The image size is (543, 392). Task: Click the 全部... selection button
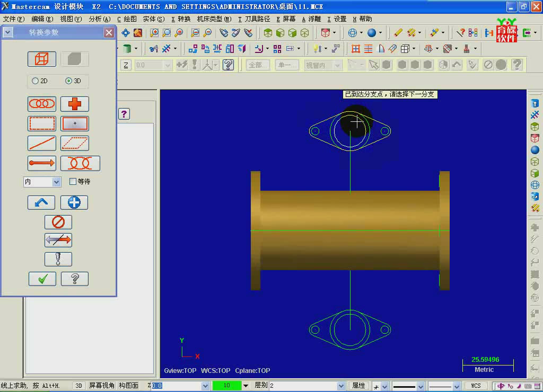click(x=258, y=65)
